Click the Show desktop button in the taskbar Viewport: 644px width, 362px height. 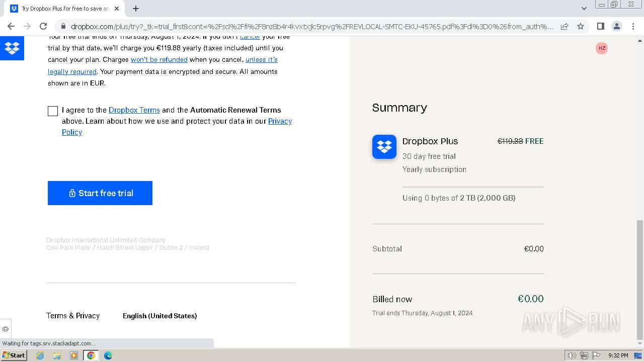[x=638, y=355]
